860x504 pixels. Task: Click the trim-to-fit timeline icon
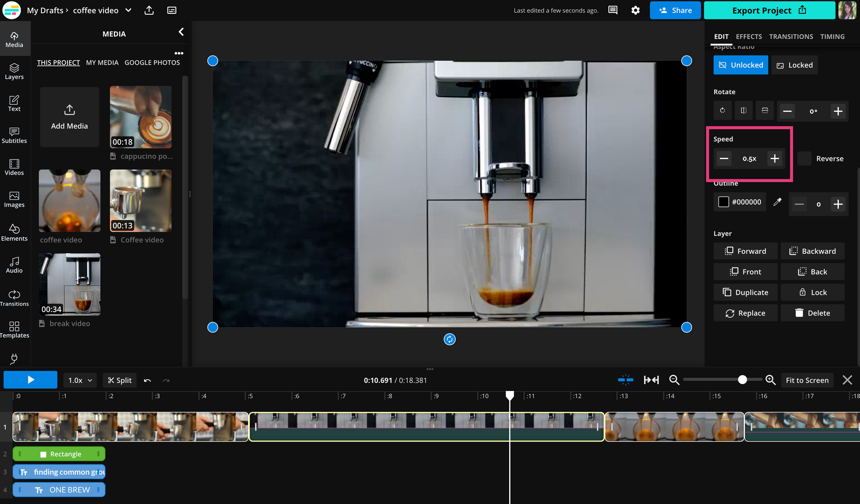point(651,380)
